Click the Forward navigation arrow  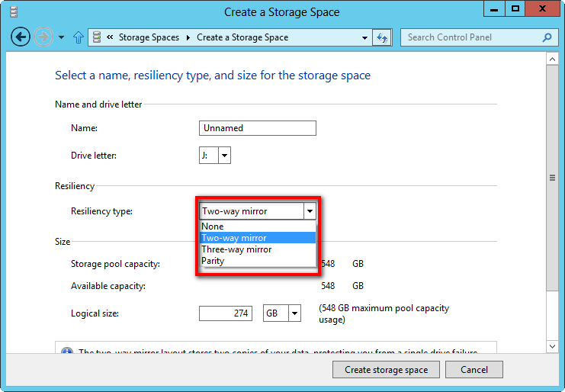coord(43,37)
